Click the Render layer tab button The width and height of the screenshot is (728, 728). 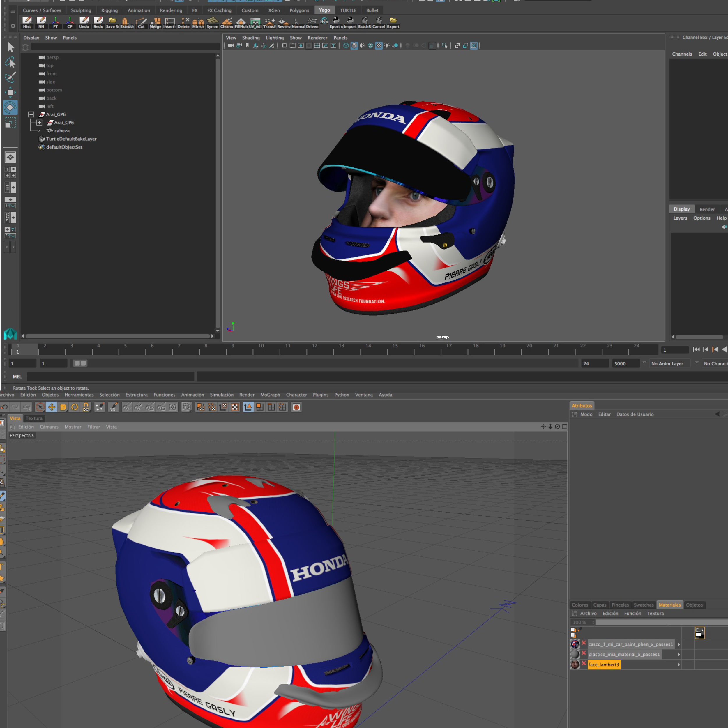[707, 209]
